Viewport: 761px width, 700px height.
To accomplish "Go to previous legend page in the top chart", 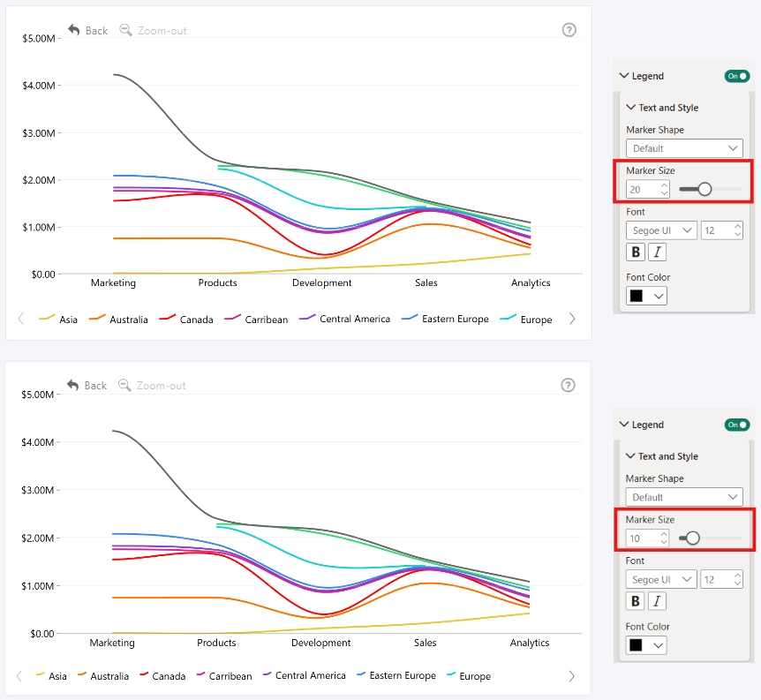I will point(21,319).
